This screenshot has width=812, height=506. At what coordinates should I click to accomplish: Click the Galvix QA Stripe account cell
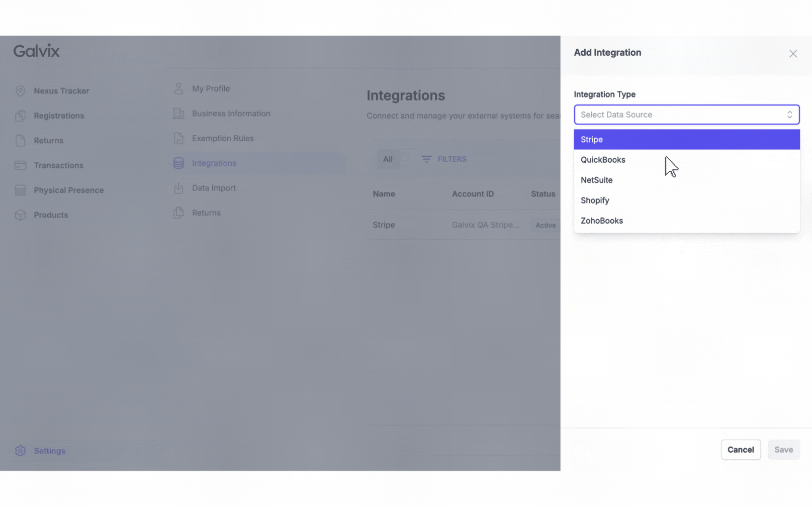[x=486, y=225]
